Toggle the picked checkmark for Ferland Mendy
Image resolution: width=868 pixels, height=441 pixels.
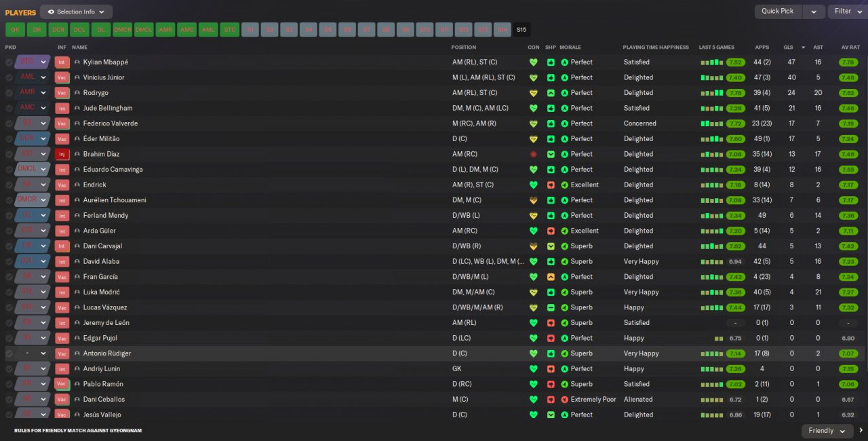click(x=9, y=216)
